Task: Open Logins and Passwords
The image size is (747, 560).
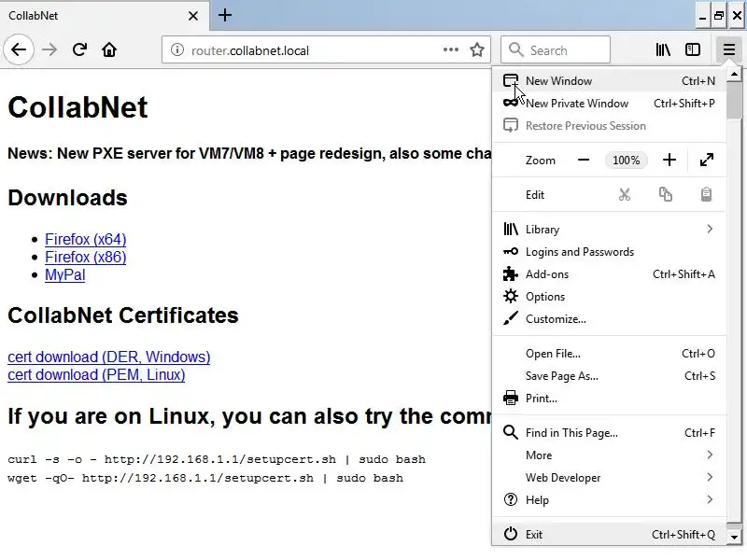Action: coord(610,252)
